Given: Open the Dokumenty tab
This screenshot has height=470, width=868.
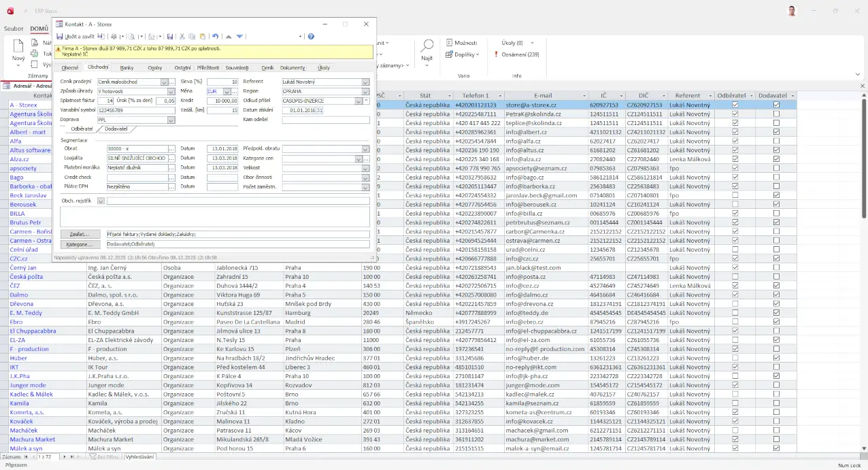Looking at the screenshot, I should (293, 67).
